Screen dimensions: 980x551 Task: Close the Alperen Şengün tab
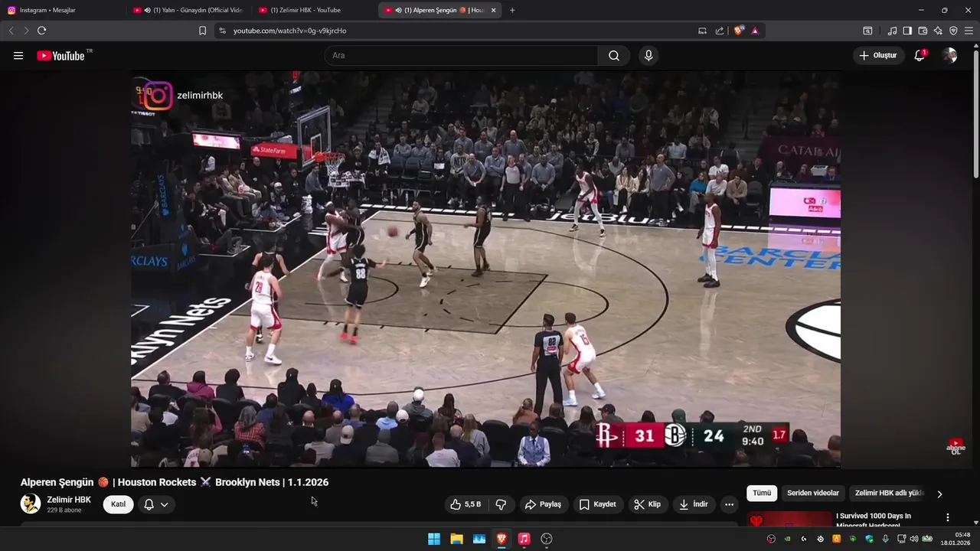[x=493, y=10]
